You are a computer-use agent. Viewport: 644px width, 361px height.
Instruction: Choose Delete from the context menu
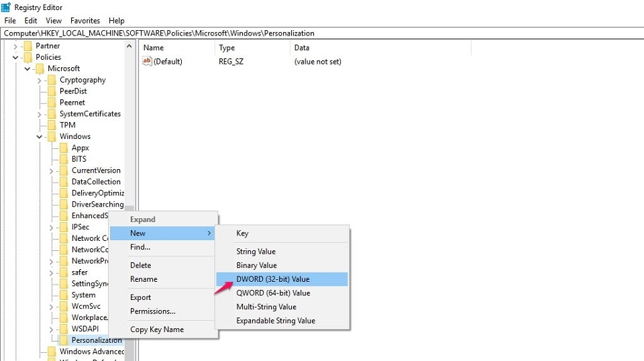[162, 265]
